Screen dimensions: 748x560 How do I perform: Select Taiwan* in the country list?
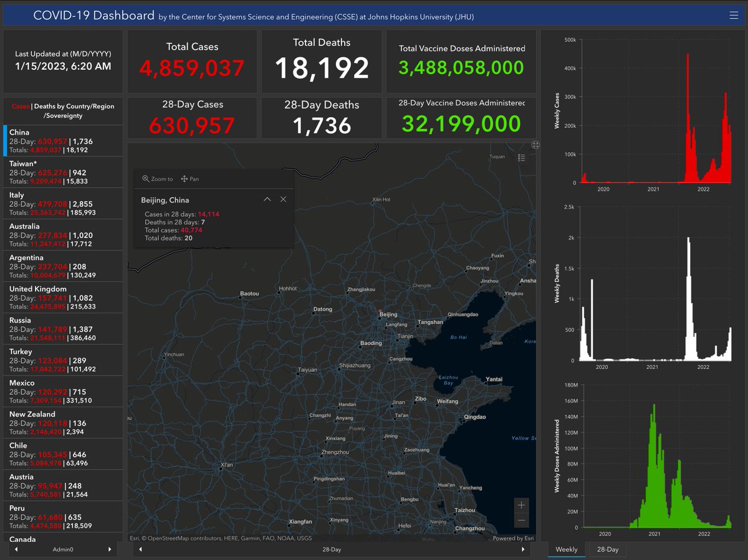click(63, 172)
